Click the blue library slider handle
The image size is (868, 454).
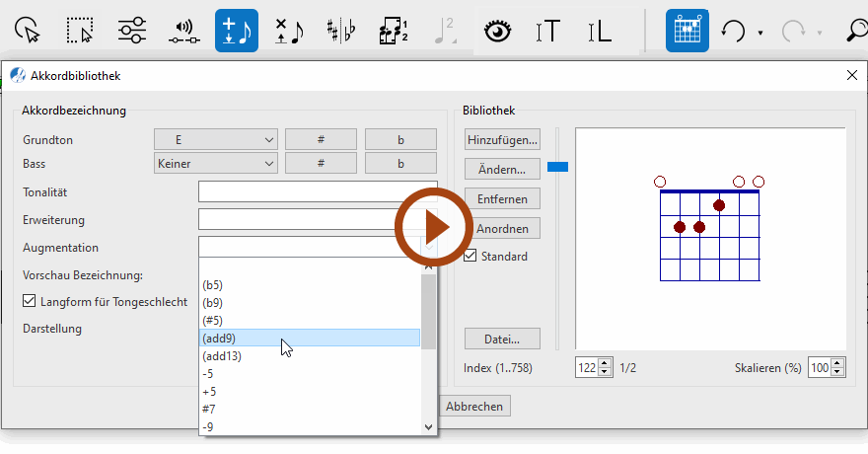tap(558, 167)
